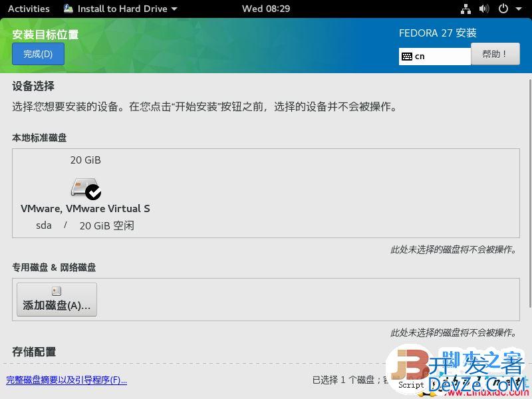Click the power icon in top bar
This screenshot has width=532, height=399.
click(x=503, y=9)
